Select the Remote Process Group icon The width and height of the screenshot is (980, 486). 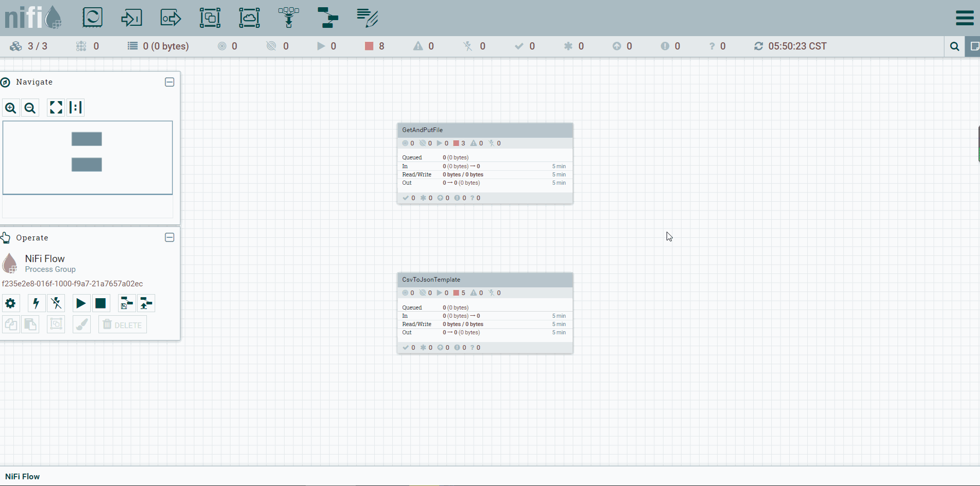pyautogui.click(x=249, y=18)
